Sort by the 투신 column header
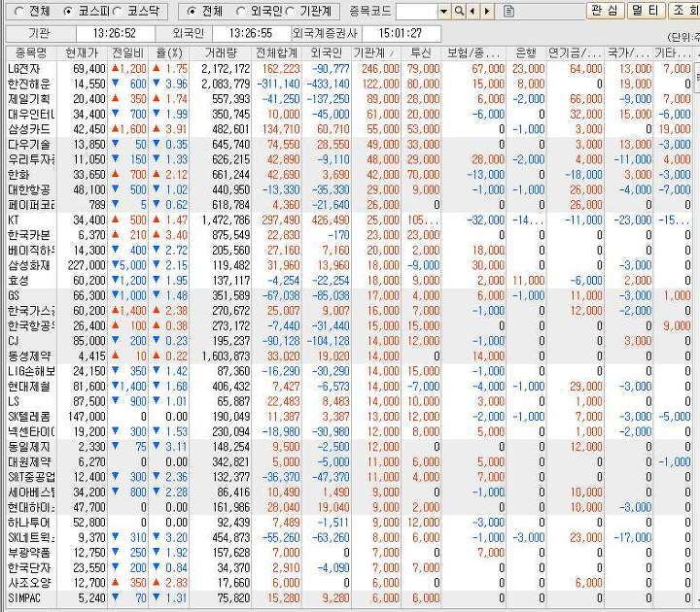This screenshot has height=612, width=700. (421, 53)
